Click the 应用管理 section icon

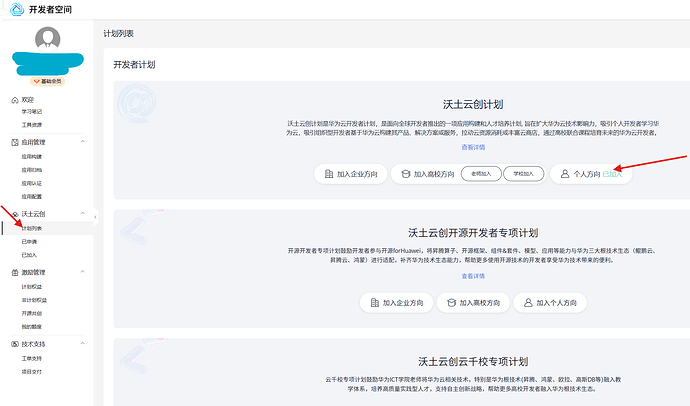pyautogui.click(x=15, y=142)
